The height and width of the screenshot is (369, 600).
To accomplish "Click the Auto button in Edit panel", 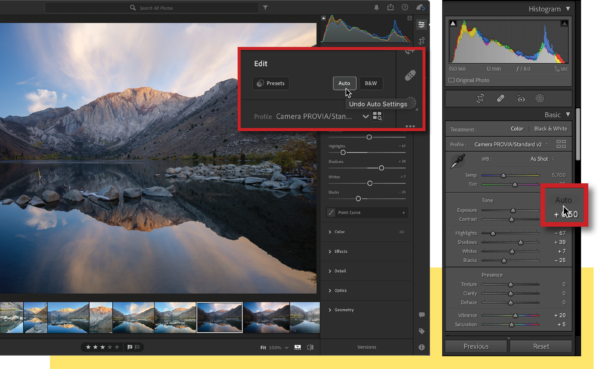I will pos(344,83).
